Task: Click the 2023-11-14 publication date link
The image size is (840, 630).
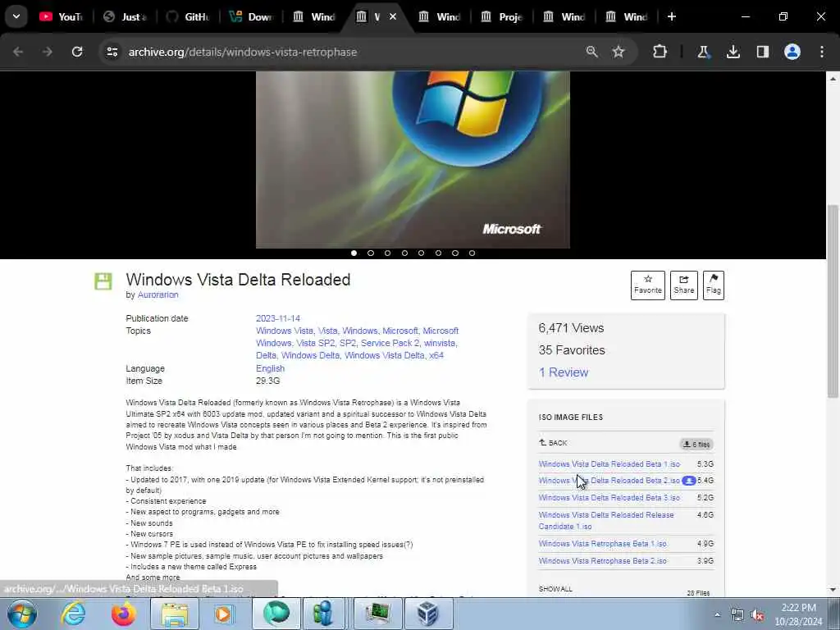Action: click(278, 318)
